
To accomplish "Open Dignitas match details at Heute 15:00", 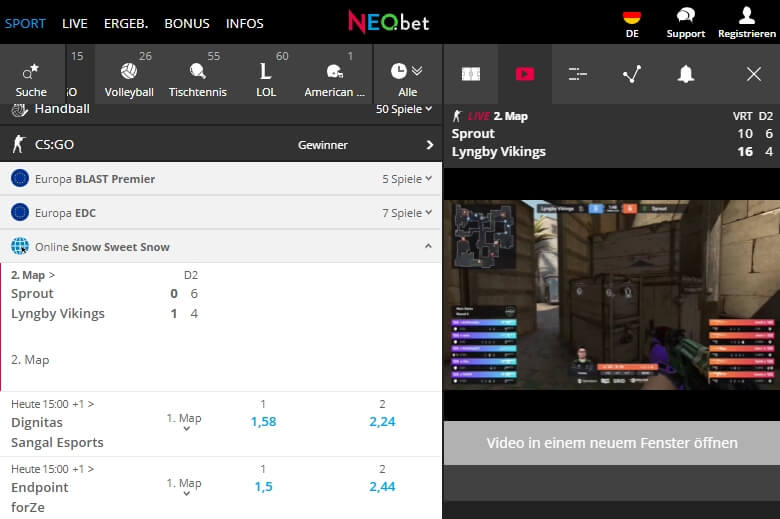I will pyautogui.click(x=52, y=404).
